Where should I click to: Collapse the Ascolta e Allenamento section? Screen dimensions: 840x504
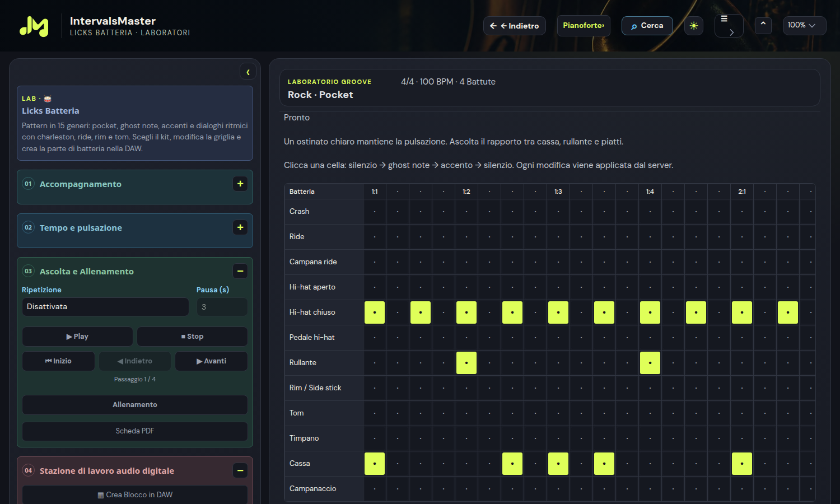(240, 271)
